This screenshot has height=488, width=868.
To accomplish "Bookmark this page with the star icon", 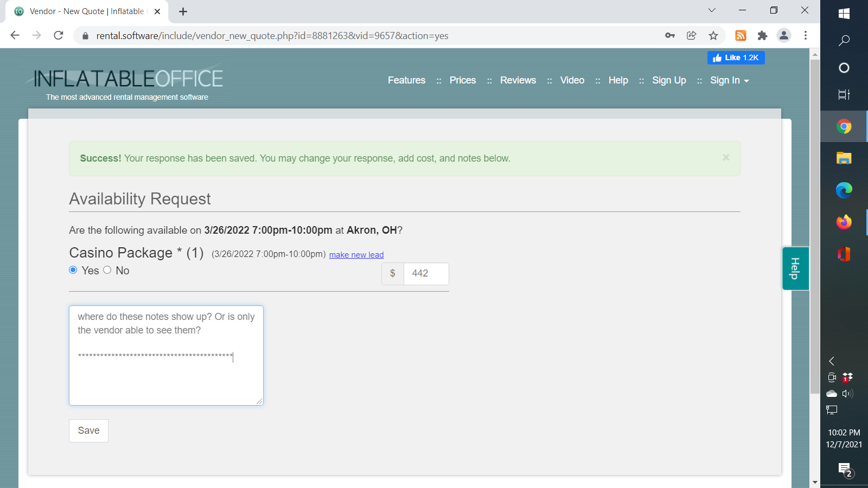I will 713,36.
